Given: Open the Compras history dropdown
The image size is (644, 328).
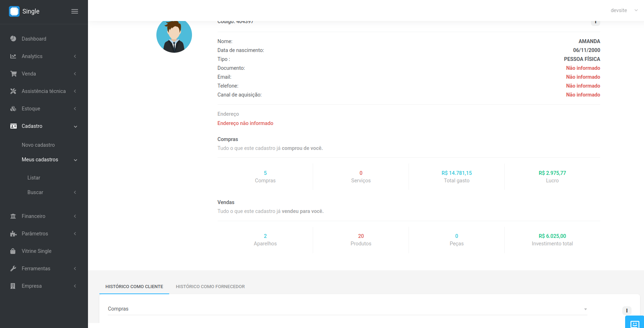Looking at the screenshot, I should [x=347, y=309].
